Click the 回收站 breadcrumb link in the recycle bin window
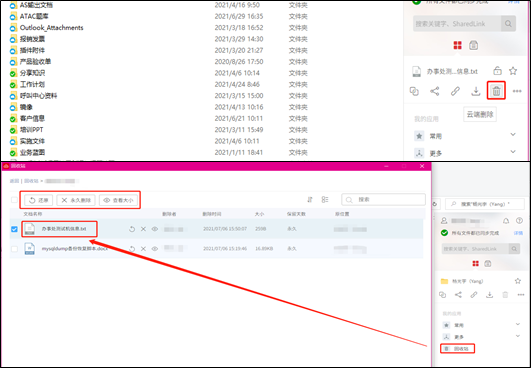 [31, 181]
